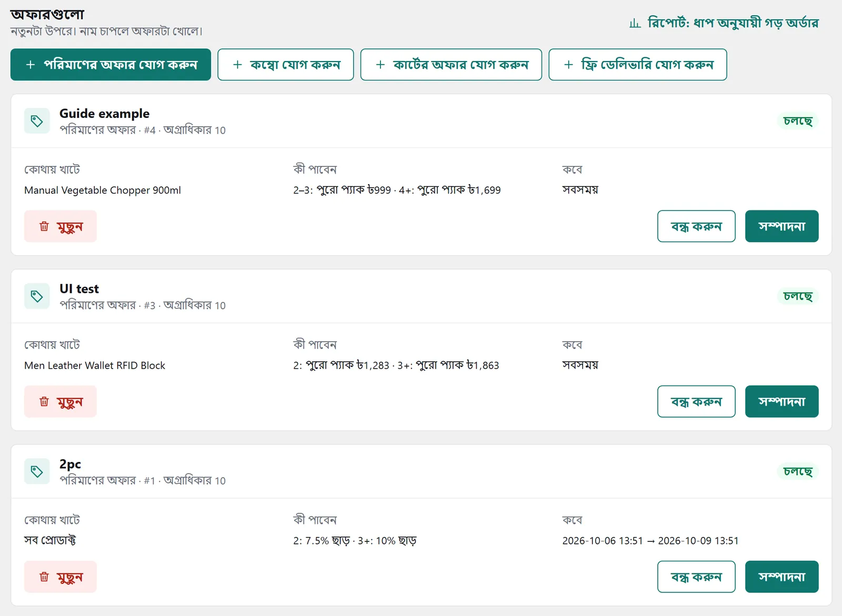The image size is (842, 616).
Task: Click সবসময় text in Guide example card
Action: tap(580, 190)
